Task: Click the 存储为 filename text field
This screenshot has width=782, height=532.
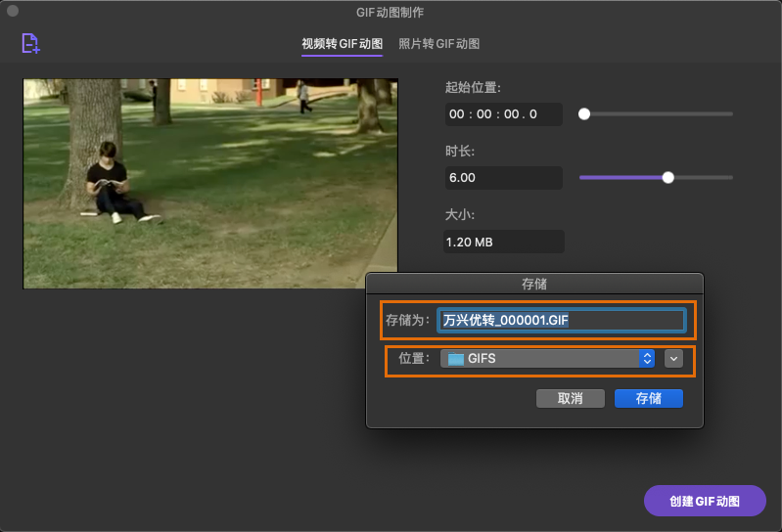Action: point(561,320)
